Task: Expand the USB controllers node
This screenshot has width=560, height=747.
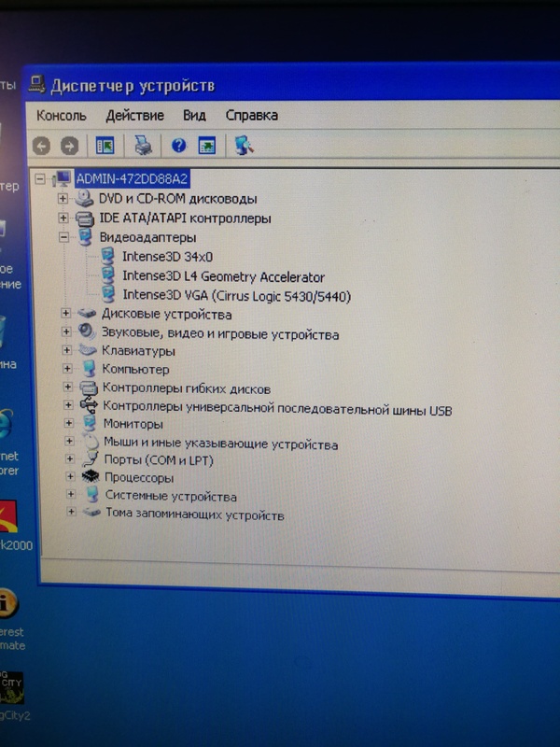Action: (68, 405)
